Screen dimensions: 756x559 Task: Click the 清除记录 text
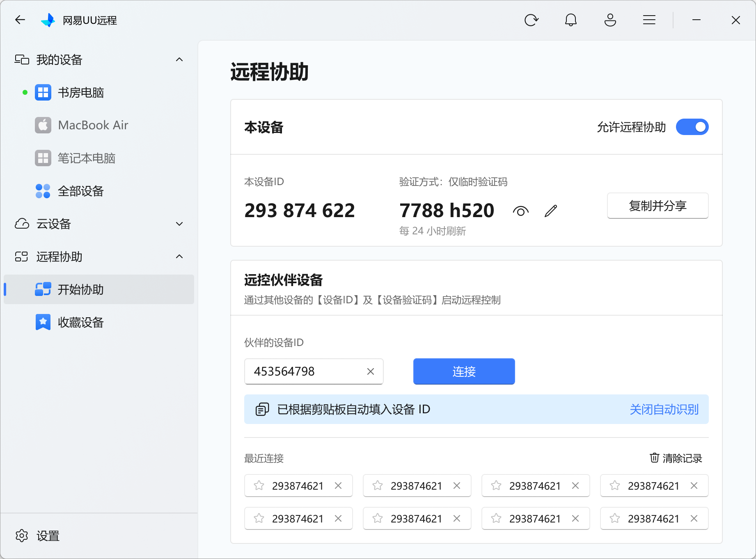click(x=682, y=458)
